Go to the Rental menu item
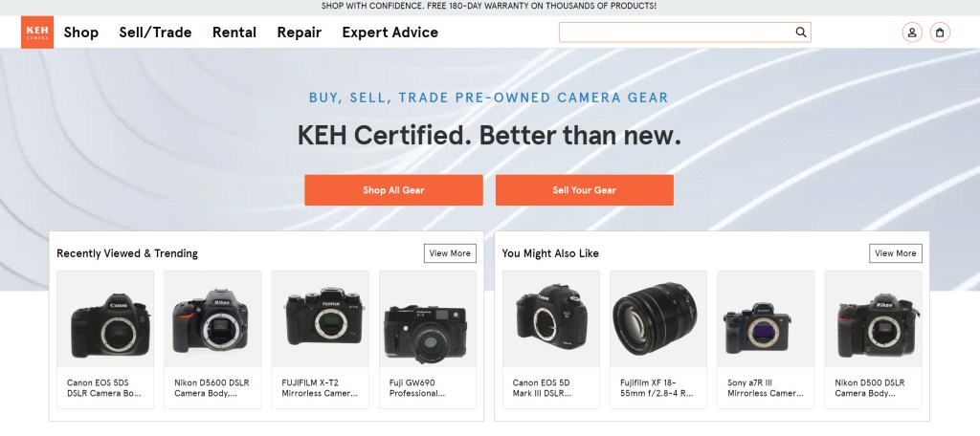Viewport: 980px width, 436px height. click(234, 33)
